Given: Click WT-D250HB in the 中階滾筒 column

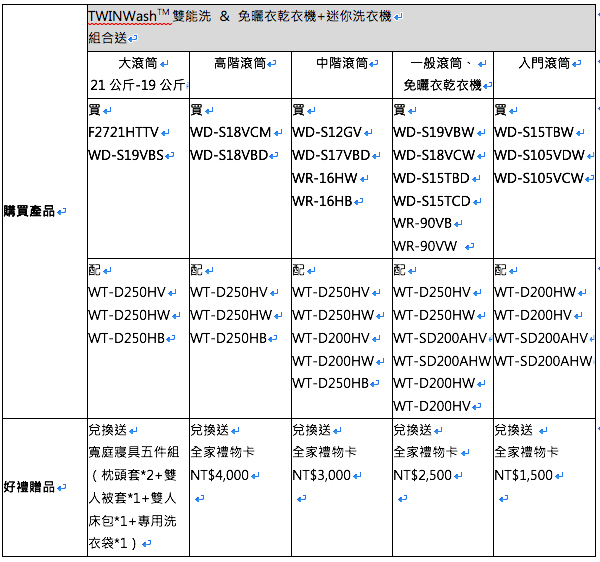Looking at the screenshot, I should (x=330, y=383).
